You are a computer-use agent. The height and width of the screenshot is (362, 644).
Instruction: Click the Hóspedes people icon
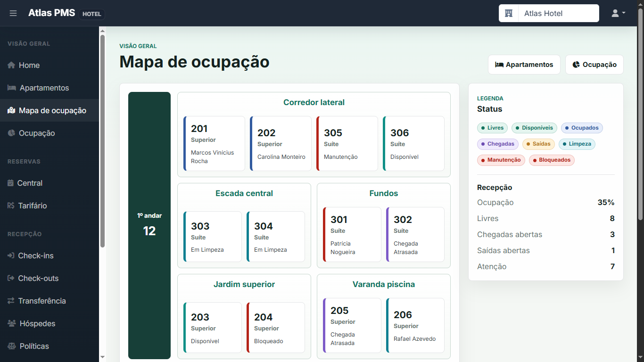coord(12,323)
